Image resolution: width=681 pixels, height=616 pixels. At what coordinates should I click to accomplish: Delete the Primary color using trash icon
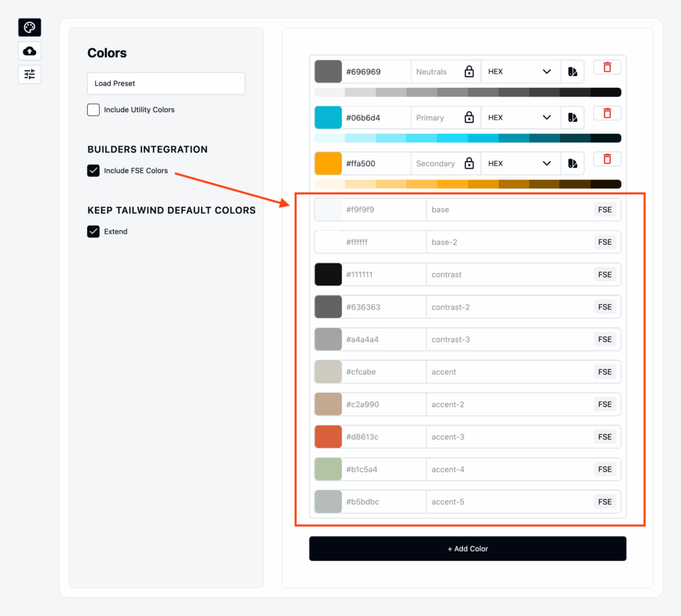607,112
